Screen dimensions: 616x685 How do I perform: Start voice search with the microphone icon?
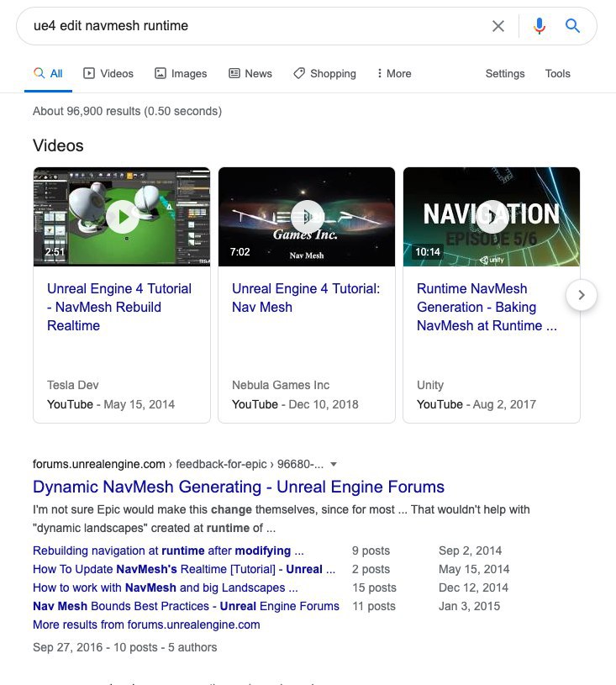[540, 26]
